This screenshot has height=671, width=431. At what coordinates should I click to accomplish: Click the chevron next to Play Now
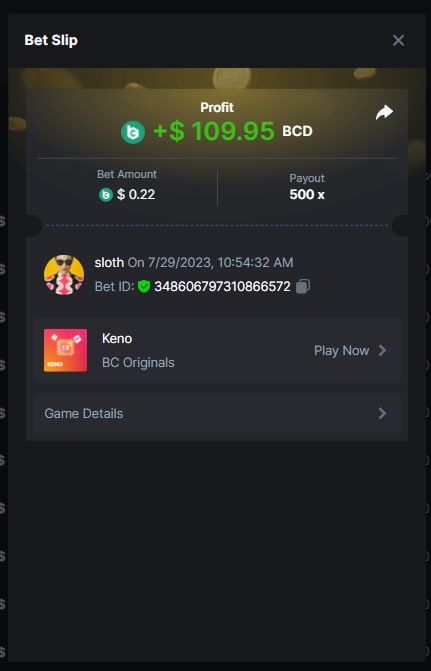(x=382, y=350)
